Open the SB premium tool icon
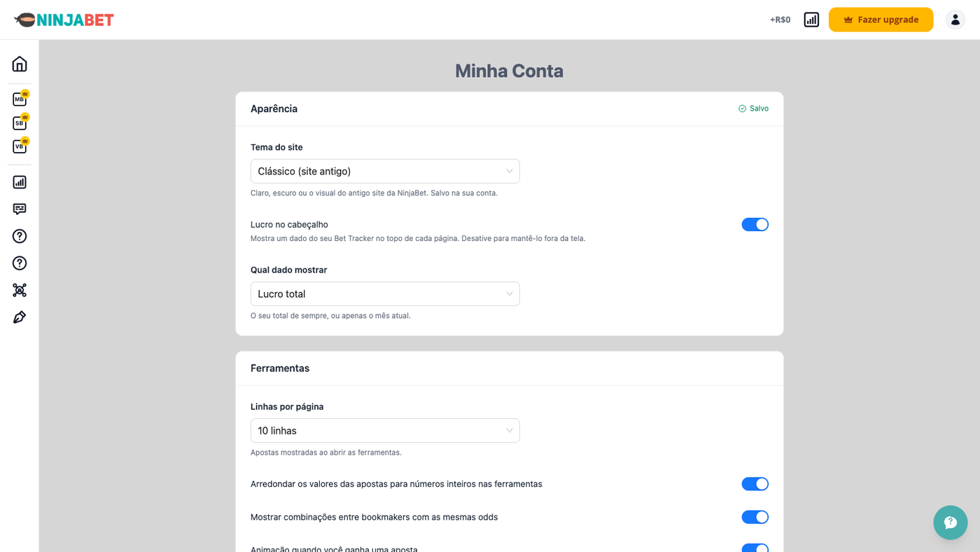 click(x=20, y=123)
